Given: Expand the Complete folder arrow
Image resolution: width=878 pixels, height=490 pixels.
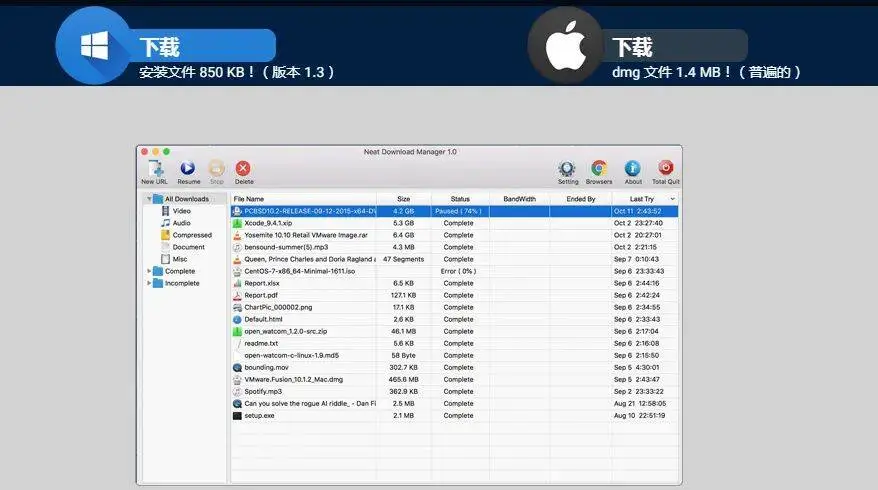Looking at the screenshot, I should click(x=149, y=271).
